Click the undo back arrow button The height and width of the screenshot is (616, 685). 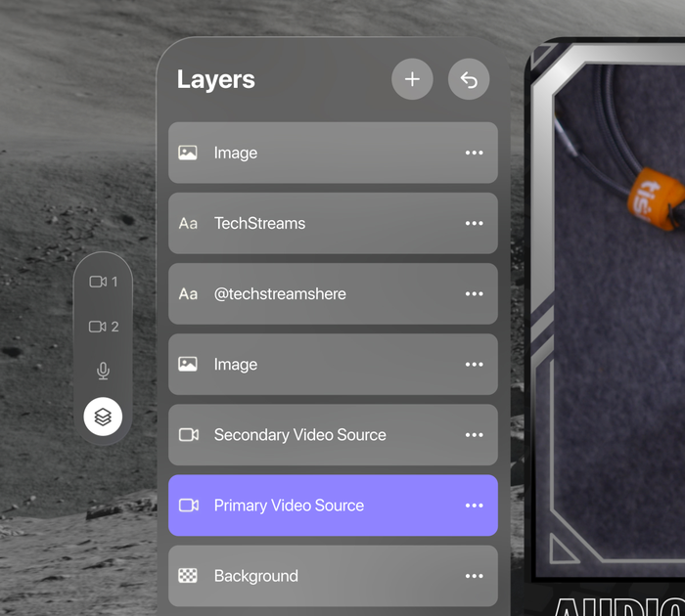click(469, 79)
